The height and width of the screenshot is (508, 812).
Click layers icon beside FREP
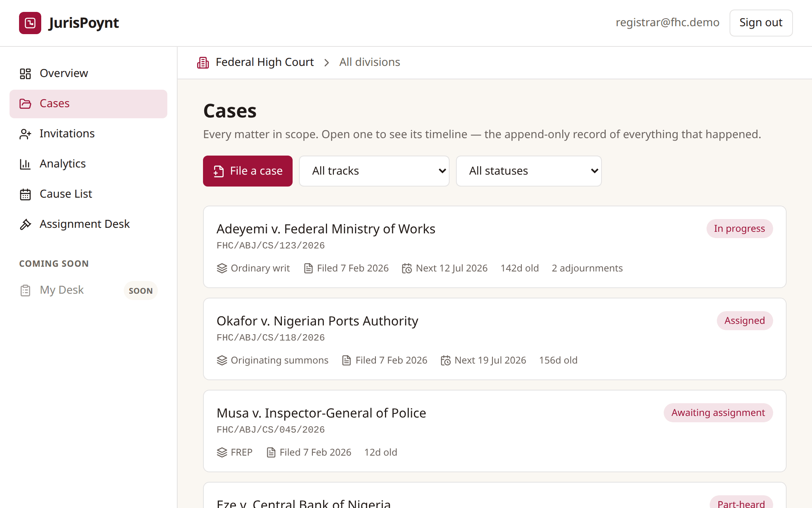(222, 452)
